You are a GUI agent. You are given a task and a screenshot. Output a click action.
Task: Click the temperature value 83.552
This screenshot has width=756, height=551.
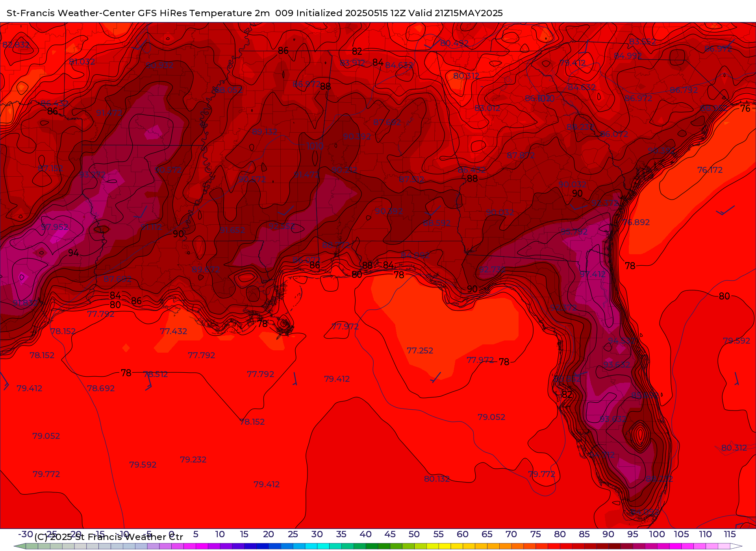pos(643,42)
